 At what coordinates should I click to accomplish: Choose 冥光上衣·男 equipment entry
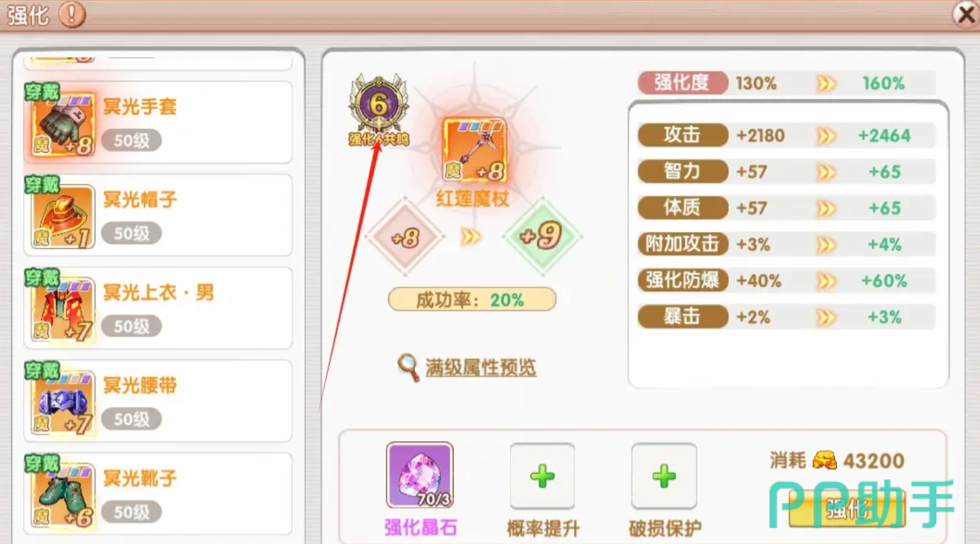coord(158,308)
